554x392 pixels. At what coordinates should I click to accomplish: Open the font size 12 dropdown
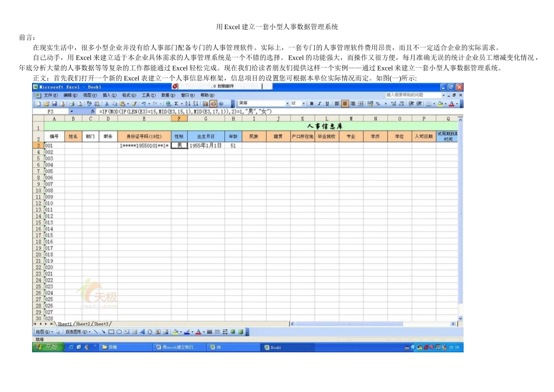[303, 104]
